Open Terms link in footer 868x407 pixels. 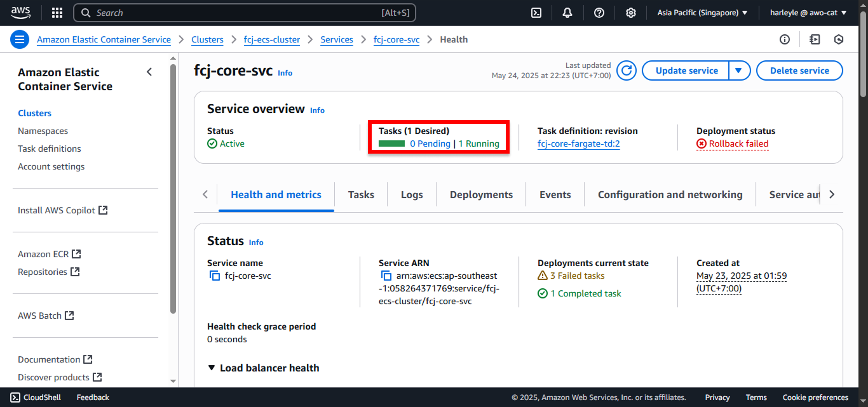point(756,397)
